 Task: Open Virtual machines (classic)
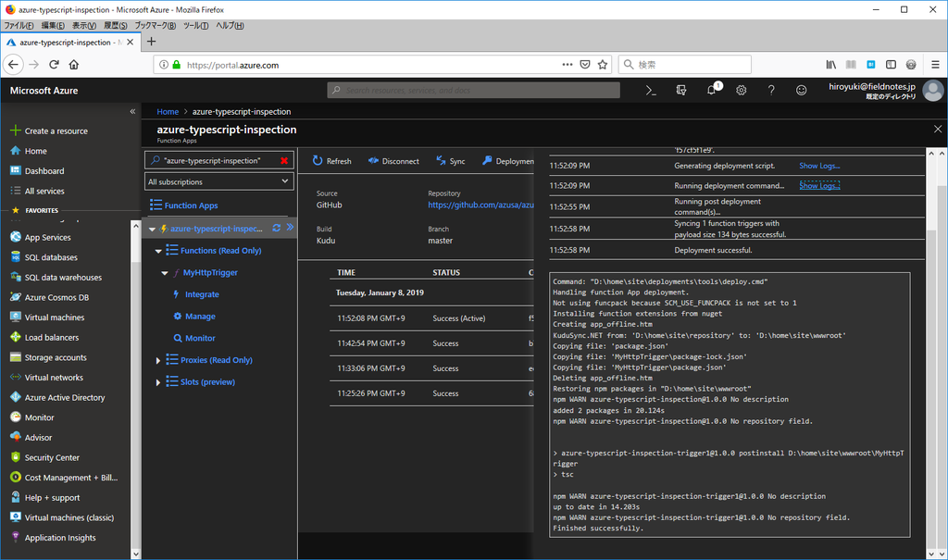[62, 517]
